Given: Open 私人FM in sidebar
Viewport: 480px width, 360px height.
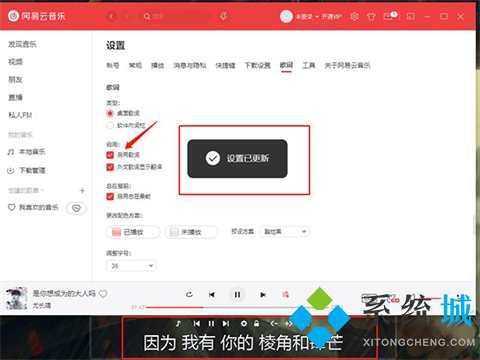Looking at the screenshot, I should 20,115.
